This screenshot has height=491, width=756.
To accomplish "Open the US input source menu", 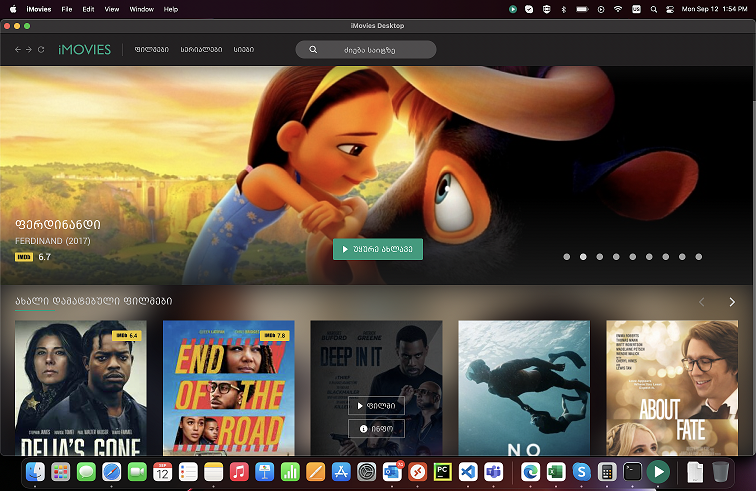I will pos(636,9).
